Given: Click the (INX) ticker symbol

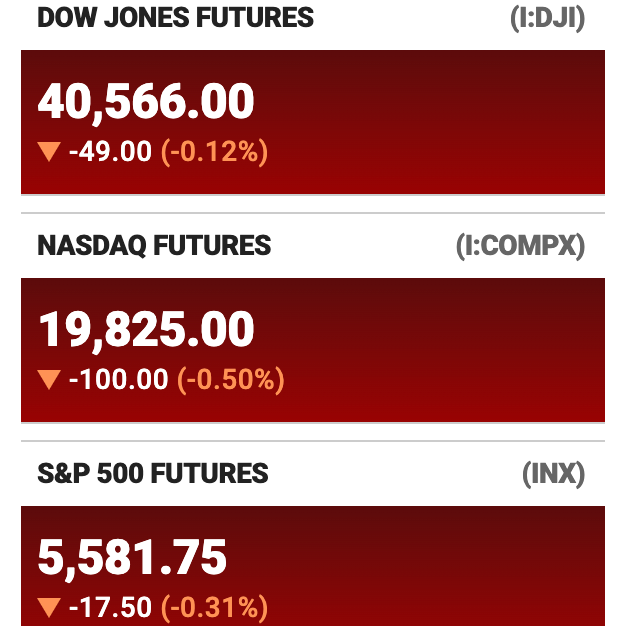Looking at the screenshot, I should pyautogui.click(x=554, y=474).
